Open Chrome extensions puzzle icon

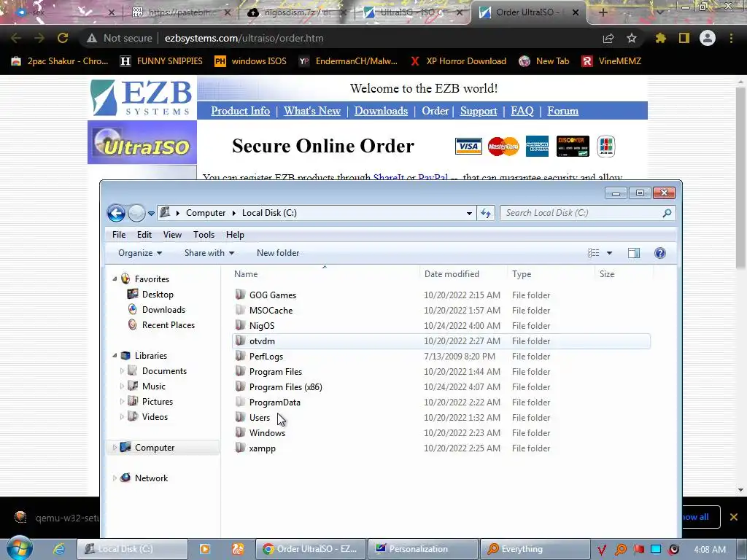click(660, 38)
